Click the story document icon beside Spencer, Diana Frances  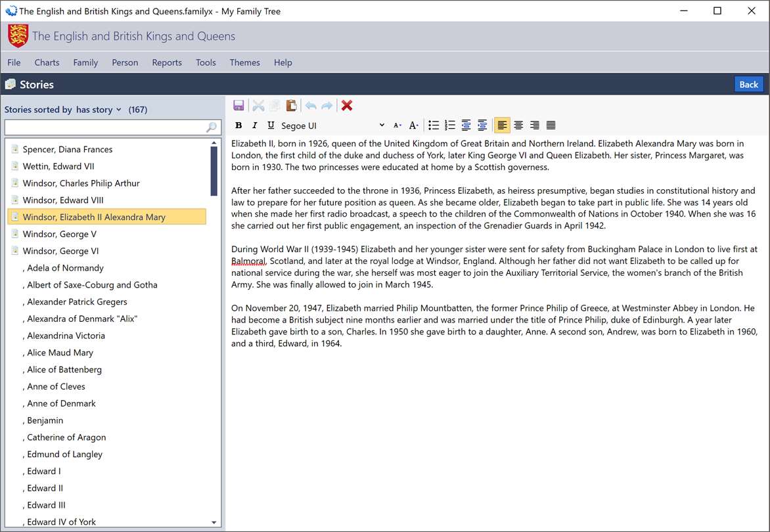click(x=14, y=148)
